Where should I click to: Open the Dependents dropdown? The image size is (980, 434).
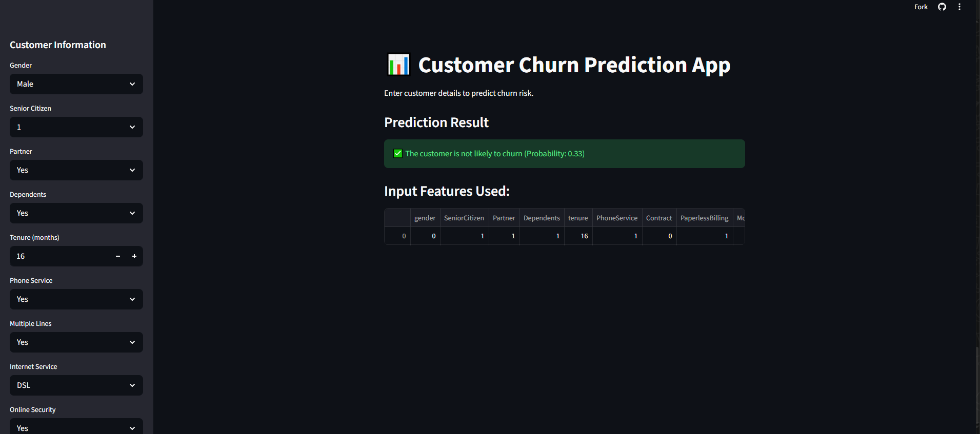pyautogui.click(x=76, y=213)
